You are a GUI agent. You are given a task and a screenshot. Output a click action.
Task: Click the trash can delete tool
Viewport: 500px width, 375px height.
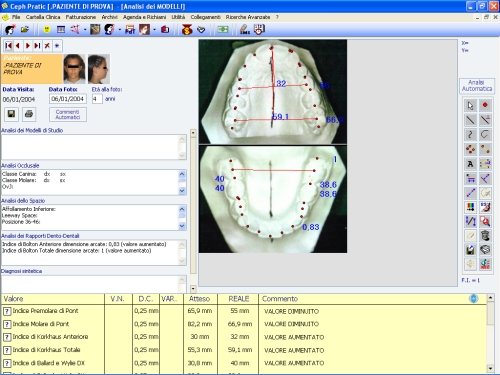(x=485, y=236)
